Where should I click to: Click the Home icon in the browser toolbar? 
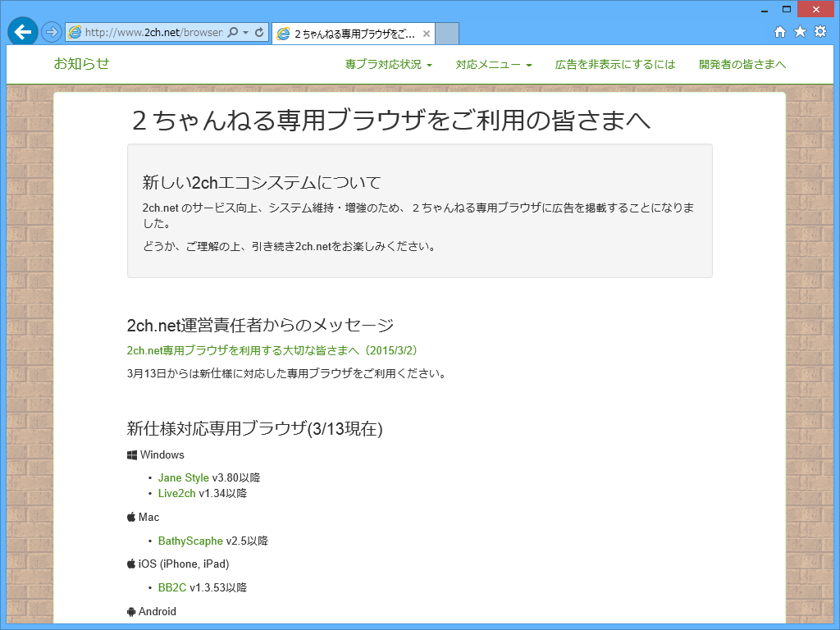(779, 32)
